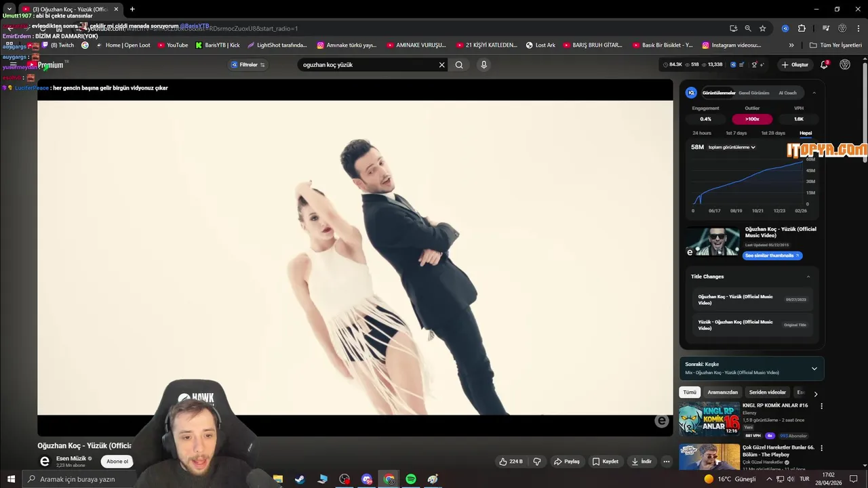The height and width of the screenshot is (488, 868).
Task: Select the Hepsi time range
Action: pos(806,134)
